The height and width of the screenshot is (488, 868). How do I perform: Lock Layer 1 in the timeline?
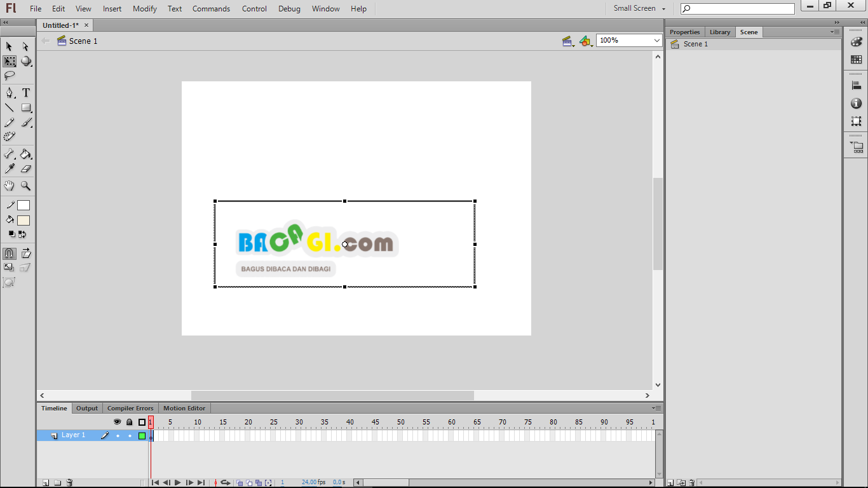pyautogui.click(x=129, y=435)
